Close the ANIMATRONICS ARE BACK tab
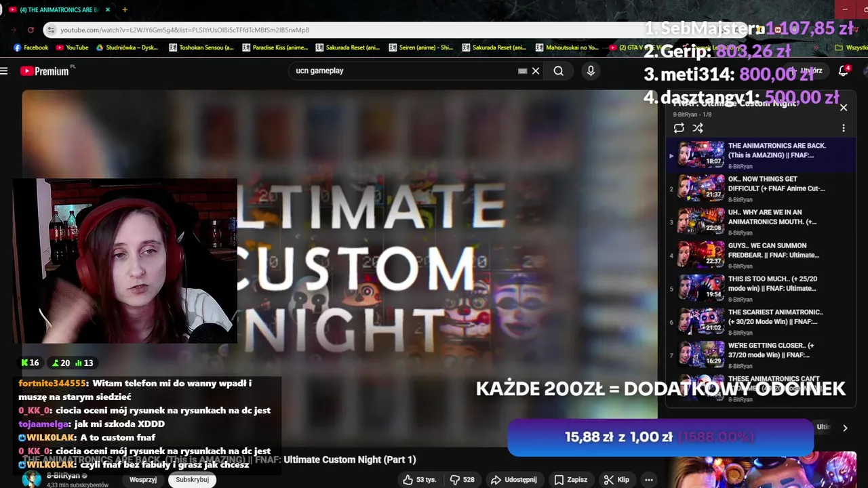The image size is (868, 488). (x=109, y=9)
